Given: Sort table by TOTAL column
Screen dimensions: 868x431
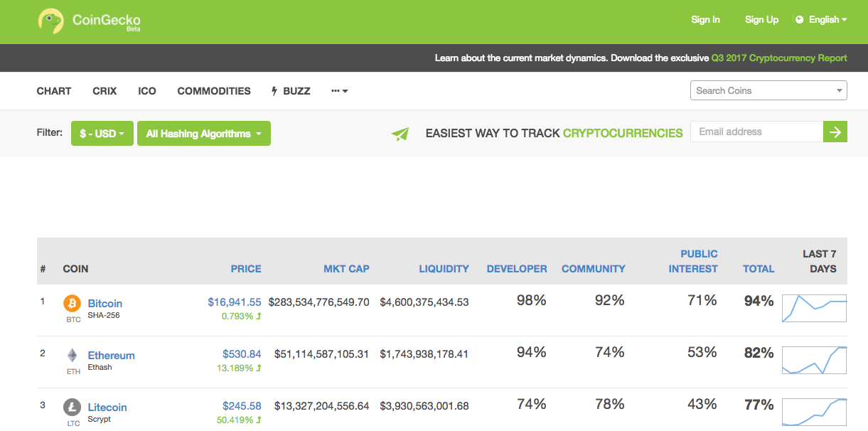Looking at the screenshot, I should click(x=759, y=269).
